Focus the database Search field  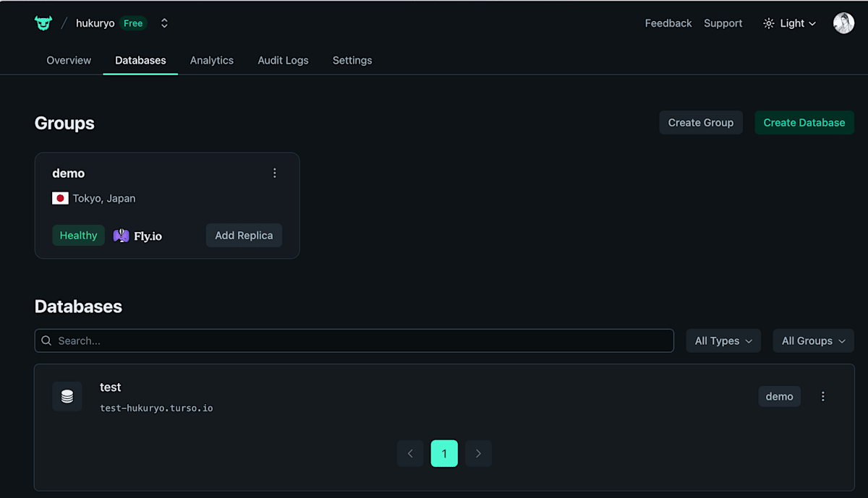point(354,340)
